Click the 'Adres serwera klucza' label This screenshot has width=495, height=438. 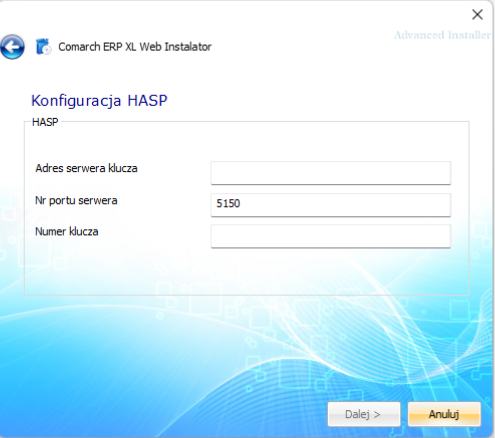click(86, 168)
